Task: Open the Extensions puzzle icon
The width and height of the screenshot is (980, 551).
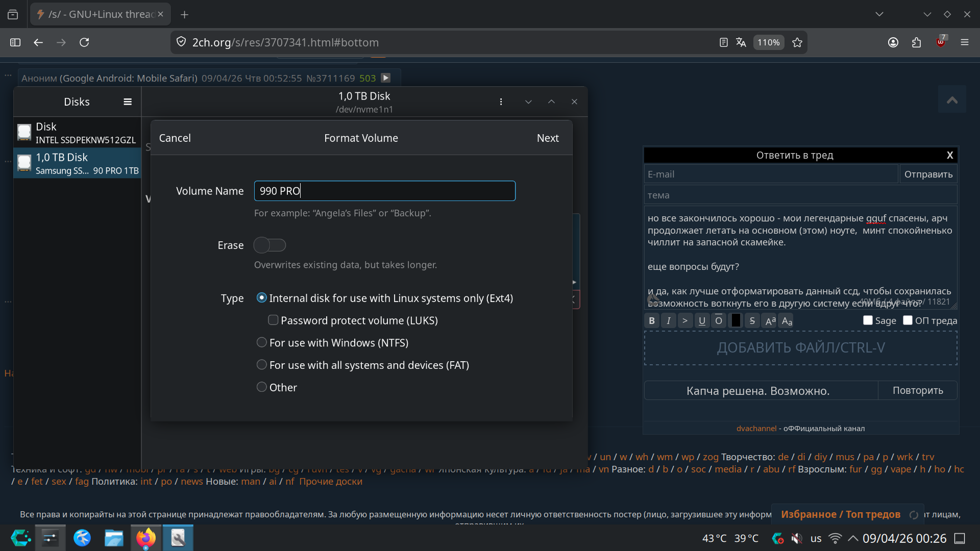Action: [917, 42]
